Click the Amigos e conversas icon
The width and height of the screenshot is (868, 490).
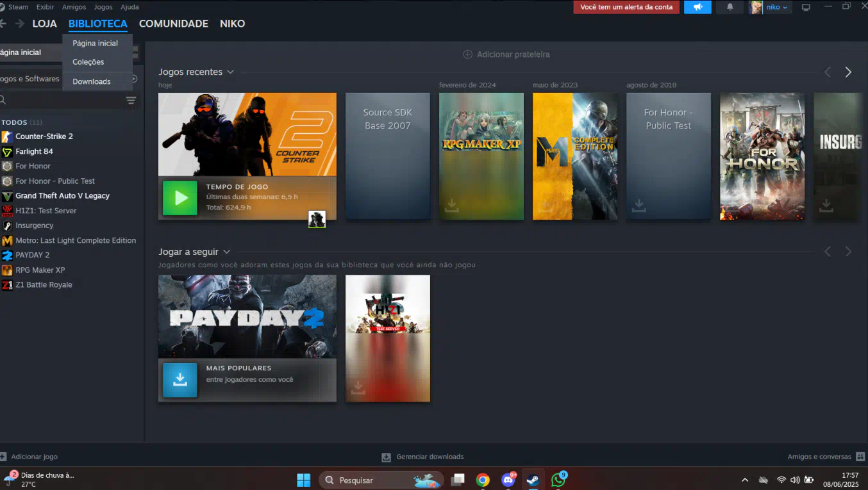click(860, 457)
